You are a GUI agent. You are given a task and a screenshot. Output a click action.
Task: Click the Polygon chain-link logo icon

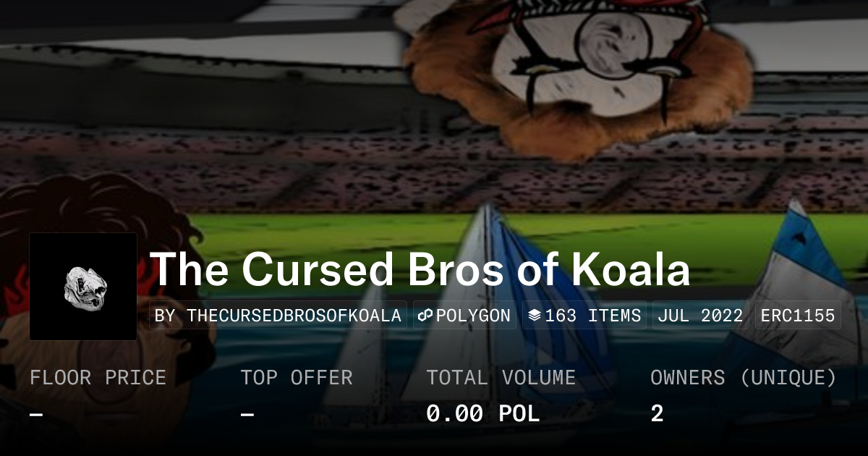(425, 316)
